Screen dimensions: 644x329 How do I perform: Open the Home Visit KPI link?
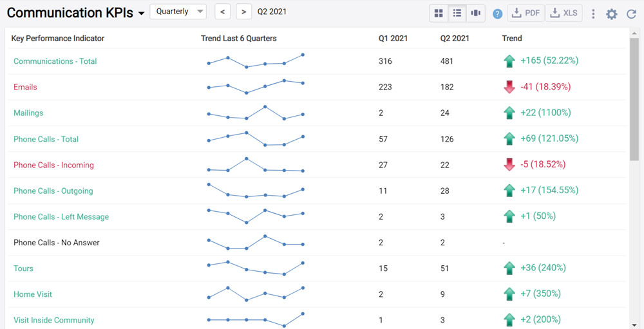33,294
